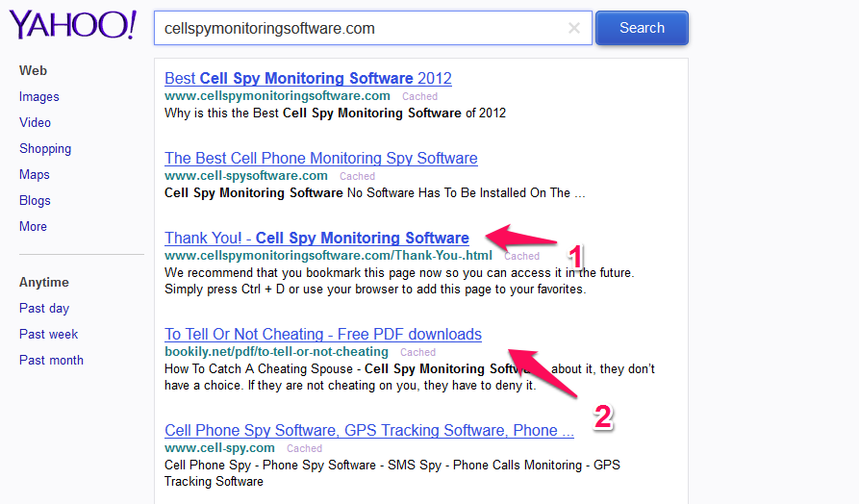Expand the More categories option
This screenshot has width=859, height=504.
[33, 227]
